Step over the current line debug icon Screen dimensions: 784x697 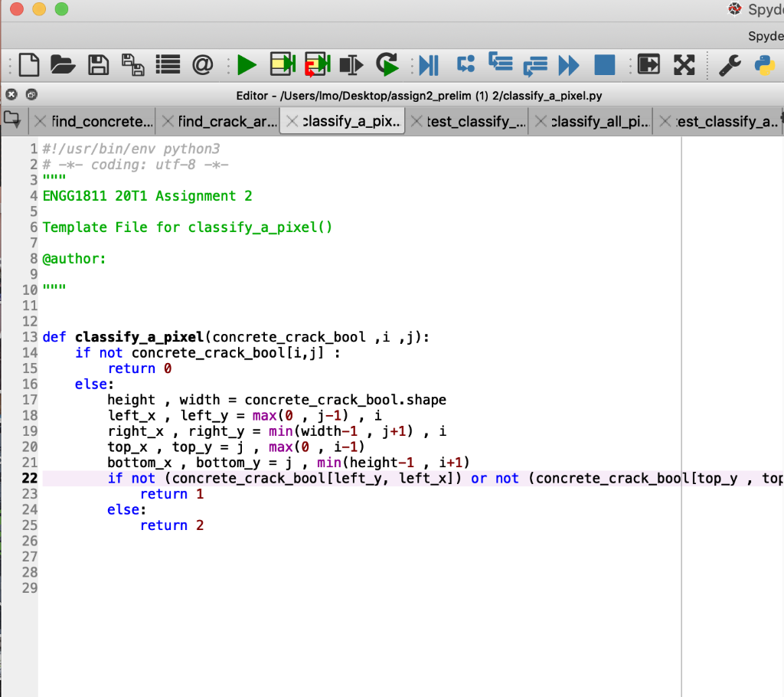click(466, 64)
